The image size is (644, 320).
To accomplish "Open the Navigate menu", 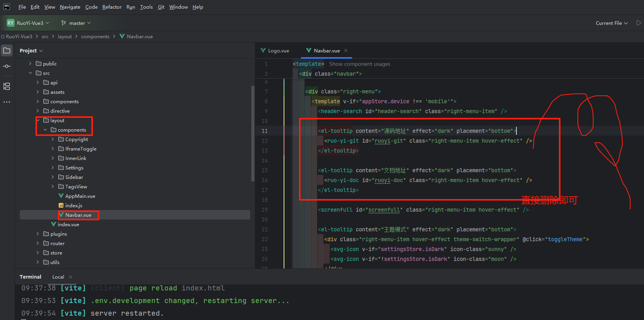I will (x=70, y=7).
